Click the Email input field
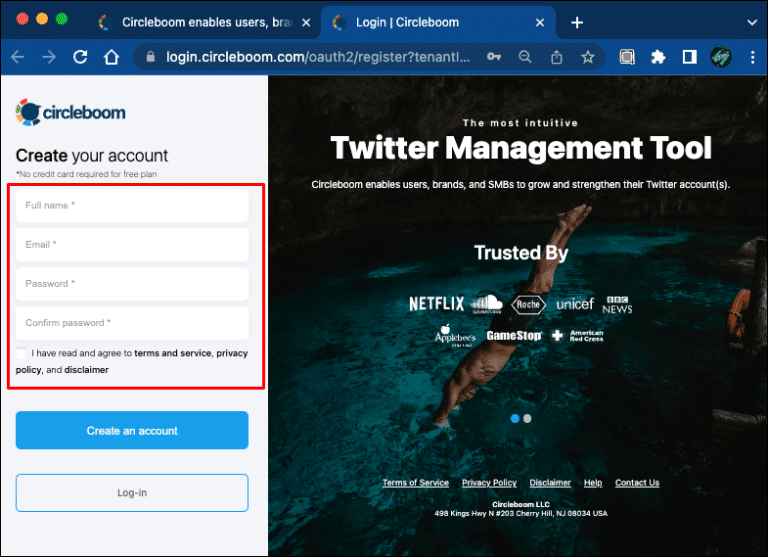The image size is (768, 557). pyautogui.click(x=132, y=244)
